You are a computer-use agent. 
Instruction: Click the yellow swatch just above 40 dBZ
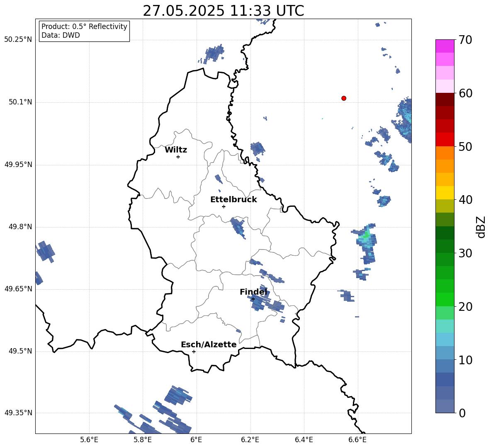click(445, 193)
